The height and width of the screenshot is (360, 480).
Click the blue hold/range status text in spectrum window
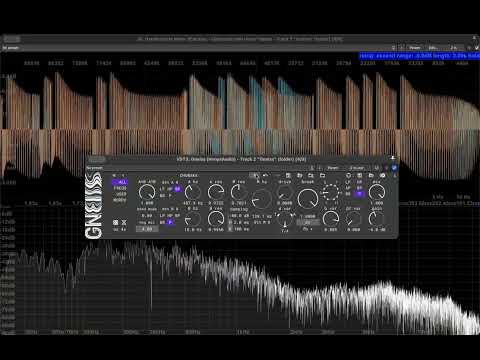[x=419, y=56]
